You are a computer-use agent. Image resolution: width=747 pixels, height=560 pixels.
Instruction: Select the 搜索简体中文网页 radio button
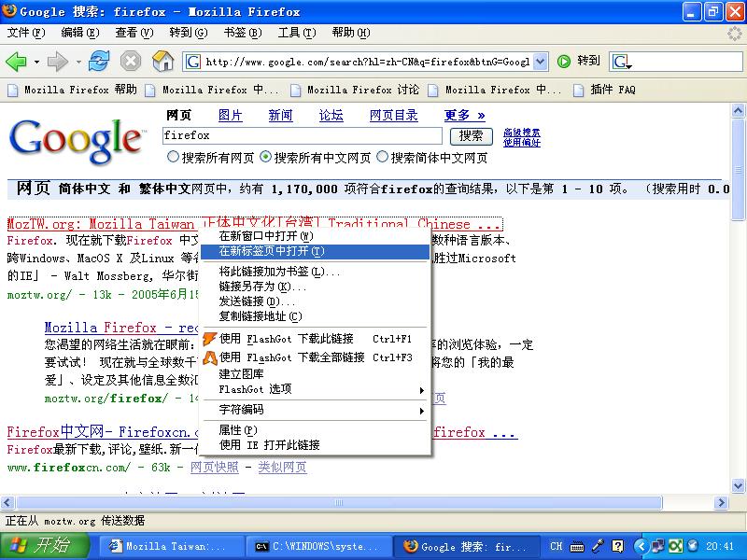point(382,158)
